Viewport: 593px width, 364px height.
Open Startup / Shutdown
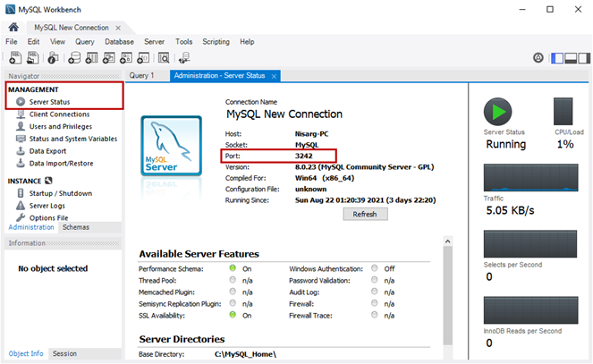(61, 193)
